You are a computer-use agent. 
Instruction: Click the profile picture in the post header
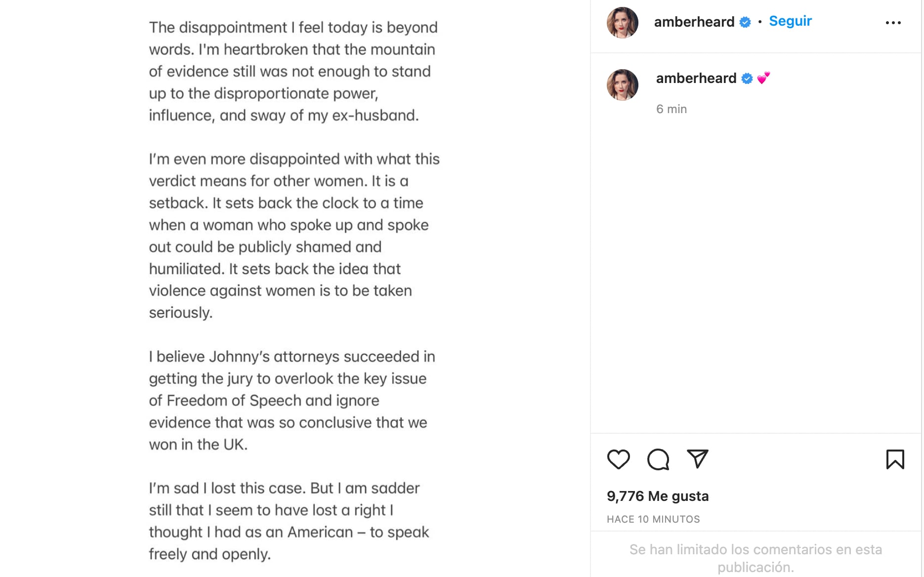coord(623,23)
